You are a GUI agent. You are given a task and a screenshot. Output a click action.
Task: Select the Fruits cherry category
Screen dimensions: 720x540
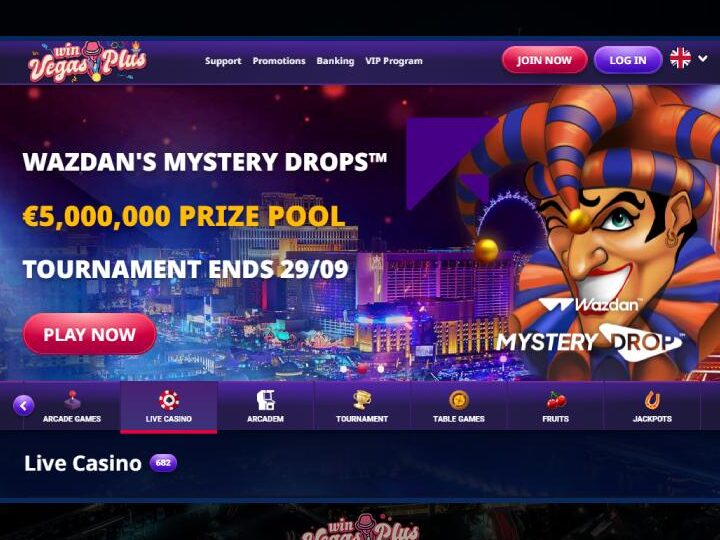[x=555, y=406]
